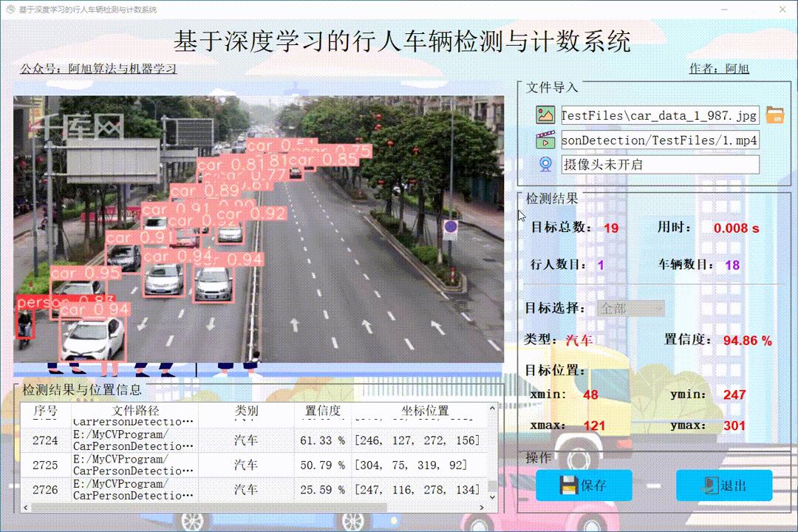Open the 目标选择 target selection dropdown
This screenshot has width=798, height=532.
[x=630, y=308]
